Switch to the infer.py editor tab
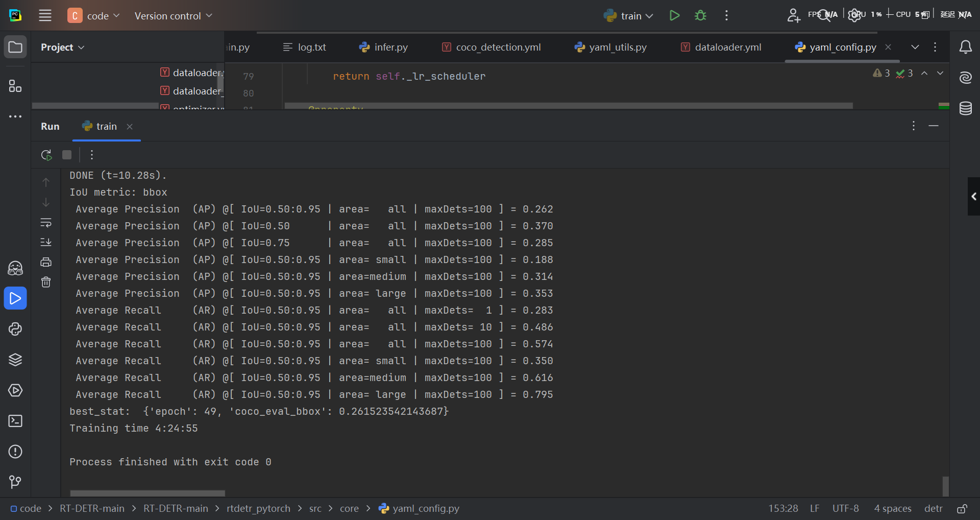The width and height of the screenshot is (980, 520). click(384, 47)
